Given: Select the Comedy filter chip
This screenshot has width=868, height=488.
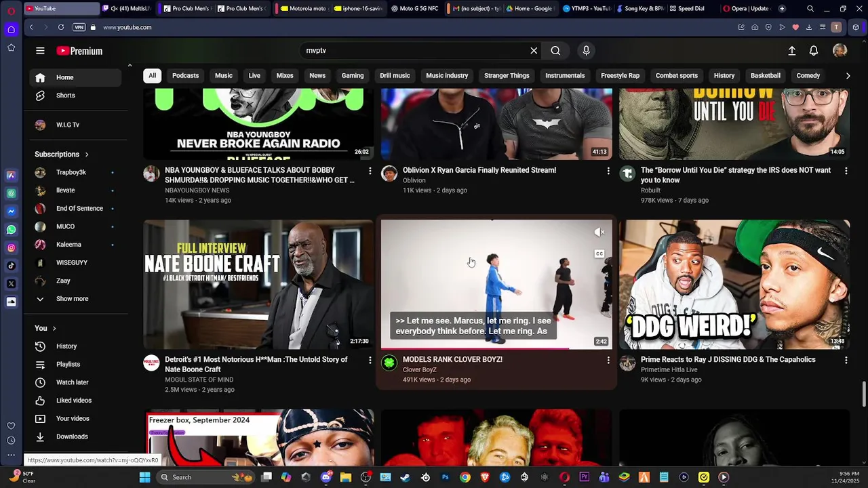Looking at the screenshot, I should coord(808,76).
